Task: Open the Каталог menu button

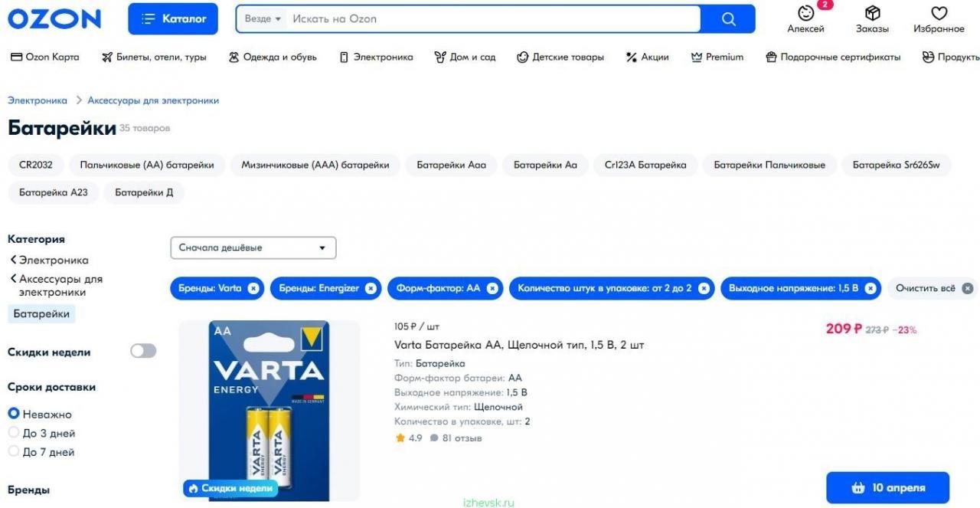Action: (173, 19)
